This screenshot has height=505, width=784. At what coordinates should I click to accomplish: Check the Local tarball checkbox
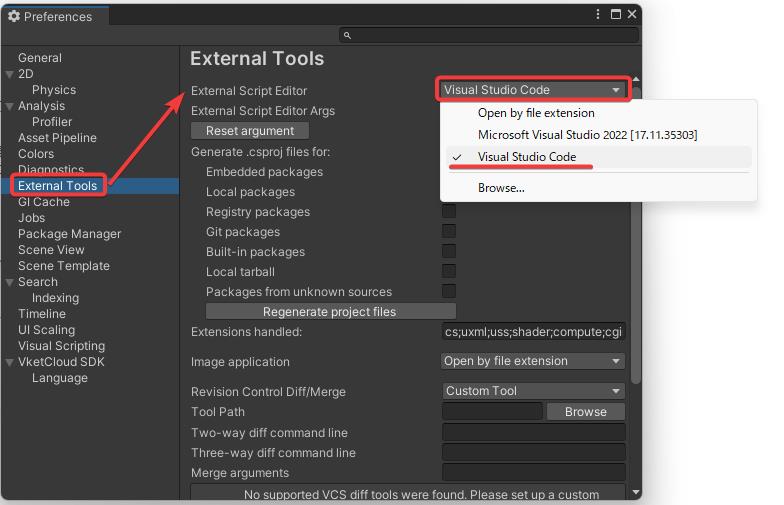pyautogui.click(x=449, y=272)
